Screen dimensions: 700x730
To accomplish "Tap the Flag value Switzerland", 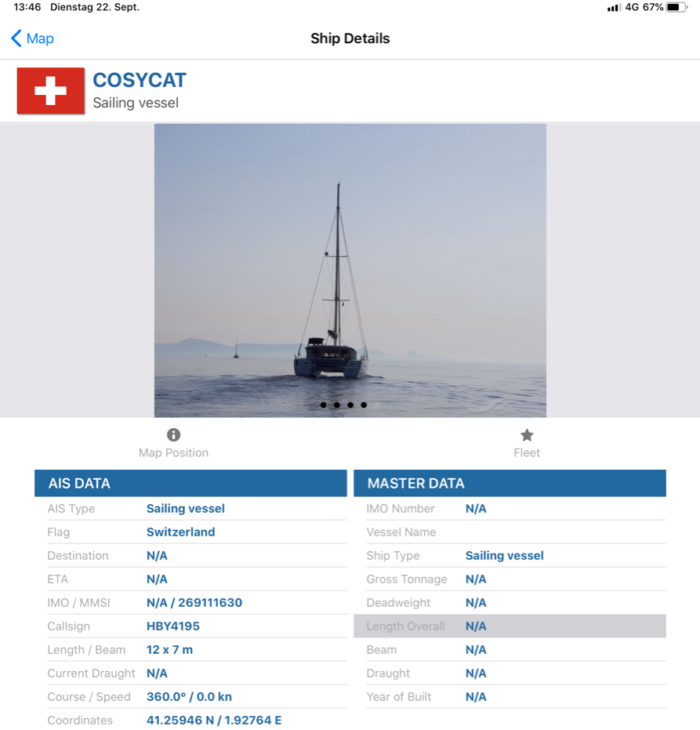I will 180,532.
